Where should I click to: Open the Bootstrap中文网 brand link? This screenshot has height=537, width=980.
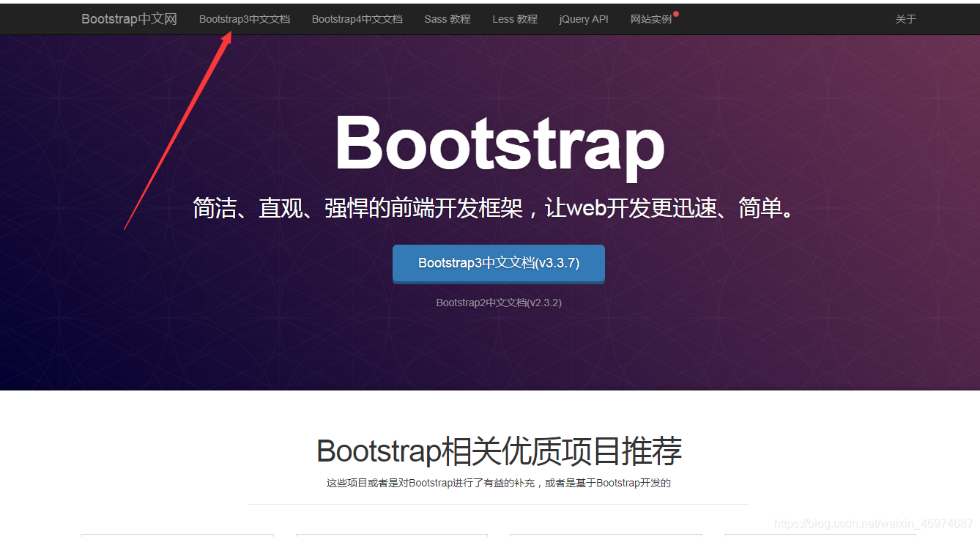point(129,19)
